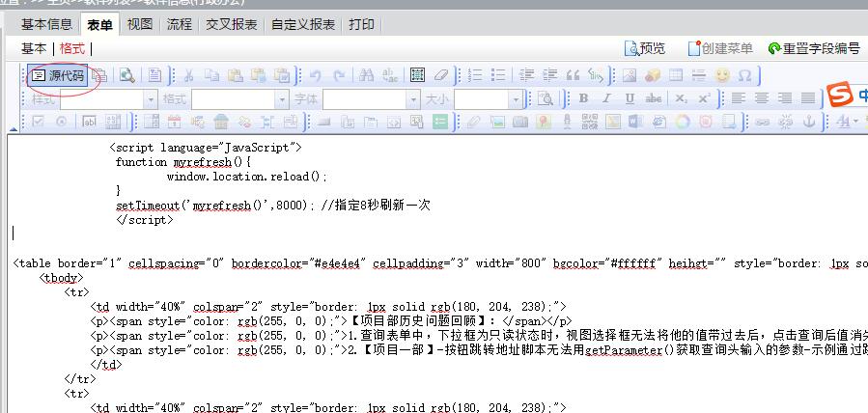Click the color wheel icon

[x=683, y=121]
